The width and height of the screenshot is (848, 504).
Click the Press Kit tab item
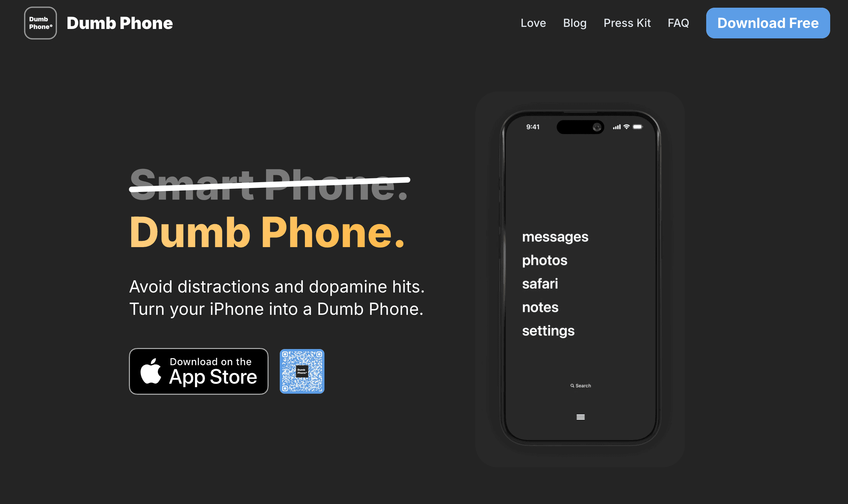[627, 23]
